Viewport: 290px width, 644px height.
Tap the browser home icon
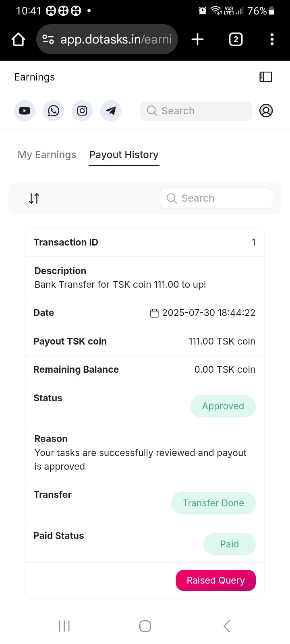(19, 39)
